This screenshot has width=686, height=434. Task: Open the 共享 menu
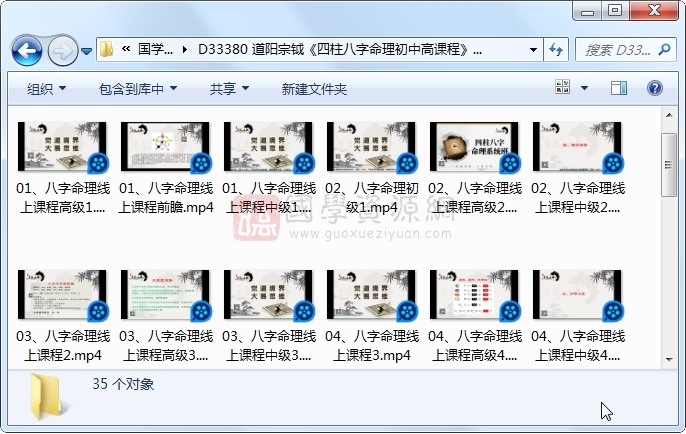(x=229, y=89)
